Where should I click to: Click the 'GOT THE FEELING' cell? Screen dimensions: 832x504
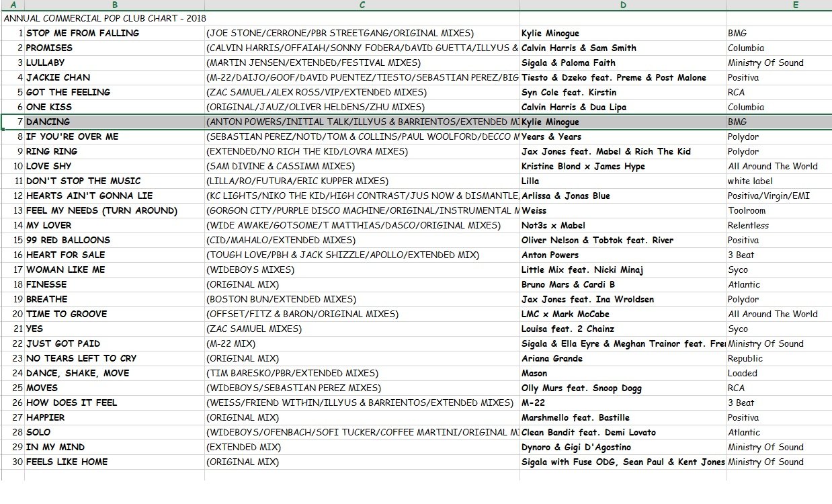(114, 92)
